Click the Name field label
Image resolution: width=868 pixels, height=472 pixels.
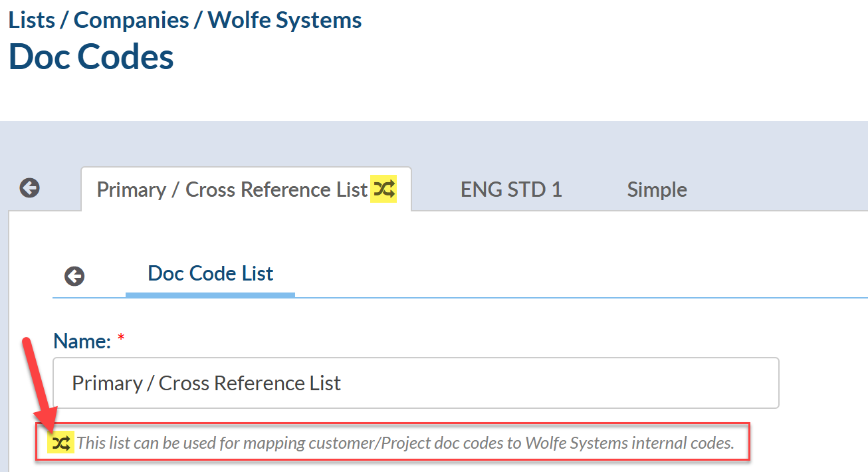pos(82,341)
